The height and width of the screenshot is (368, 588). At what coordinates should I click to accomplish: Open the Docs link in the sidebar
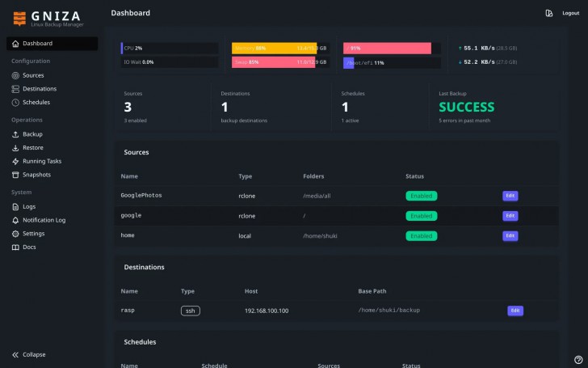point(52,247)
